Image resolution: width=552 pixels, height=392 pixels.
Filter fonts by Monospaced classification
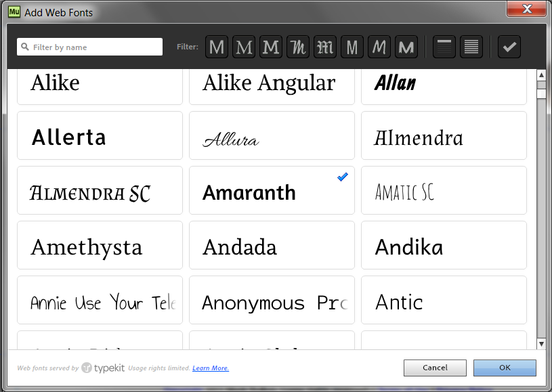click(x=352, y=47)
